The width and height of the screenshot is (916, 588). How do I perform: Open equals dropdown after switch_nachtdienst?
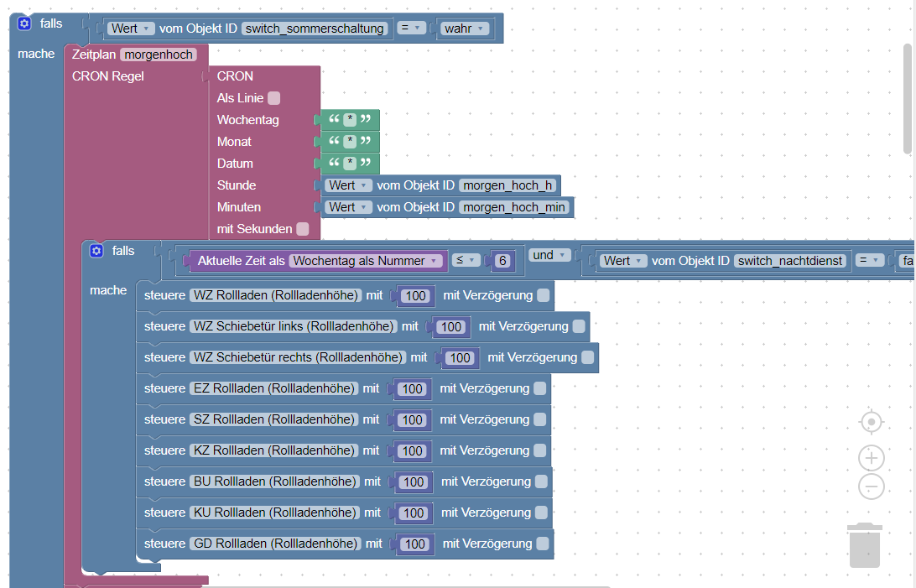click(870, 260)
